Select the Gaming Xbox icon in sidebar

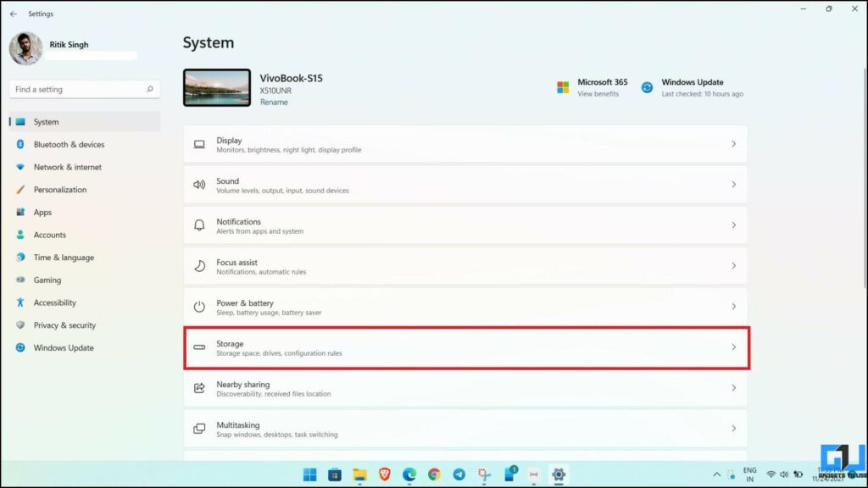tap(19, 280)
